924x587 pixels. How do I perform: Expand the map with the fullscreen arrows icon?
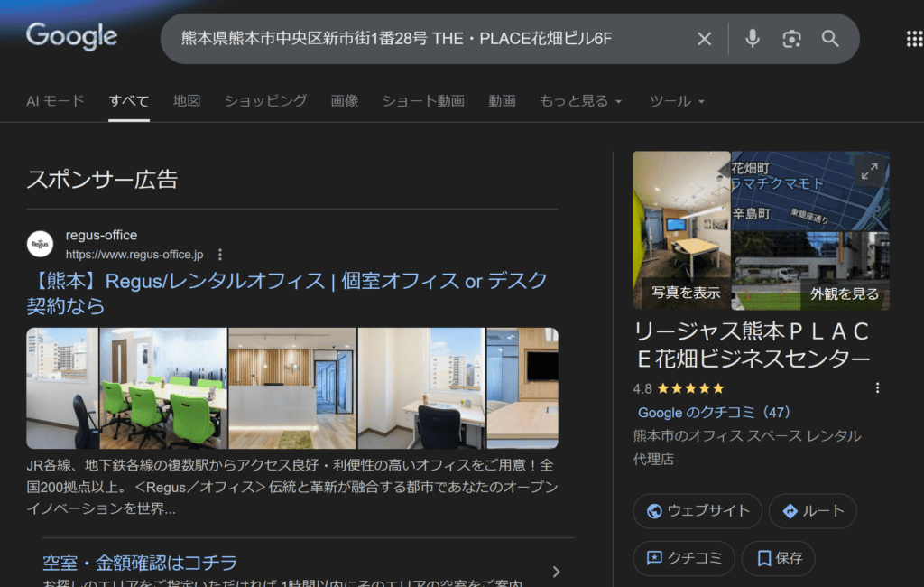pos(869,171)
